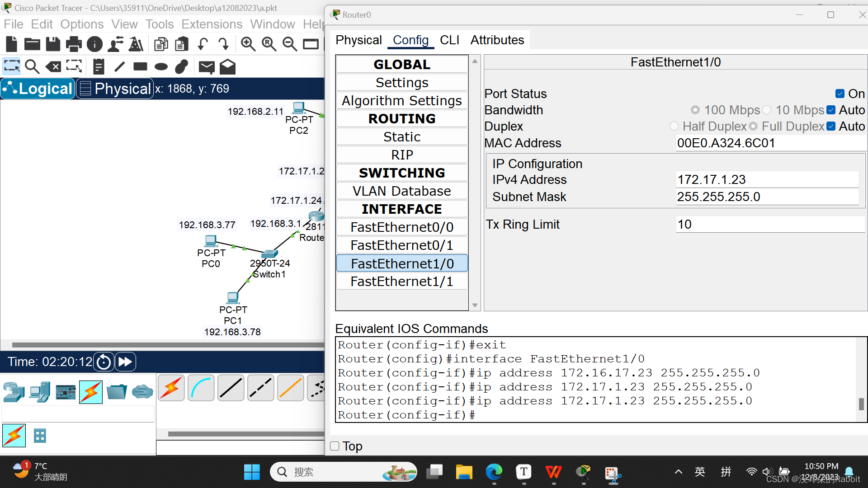Image resolution: width=868 pixels, height=488 pixels.
Task: Select Full Duplex radio button
Action: click(753, 126)
